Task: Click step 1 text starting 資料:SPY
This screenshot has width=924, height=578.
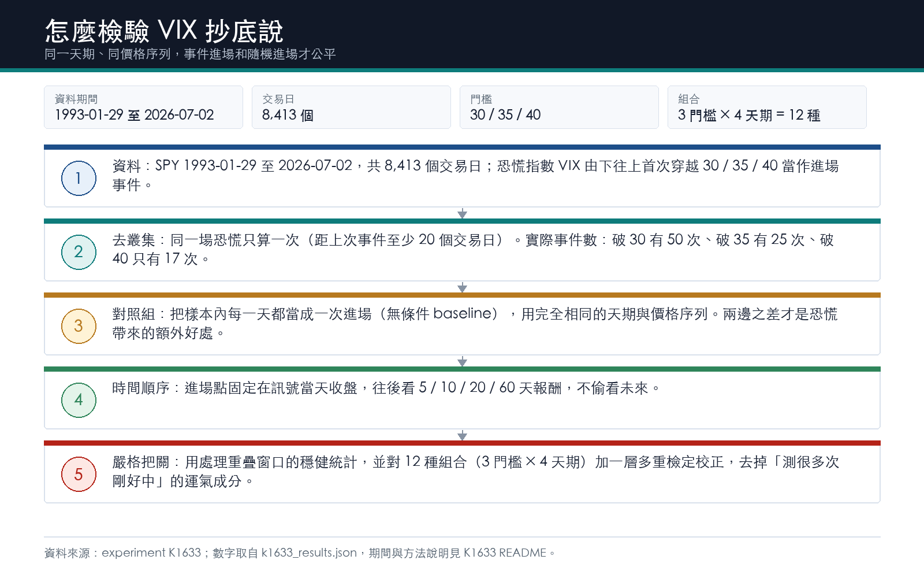Action: (475, 175)
